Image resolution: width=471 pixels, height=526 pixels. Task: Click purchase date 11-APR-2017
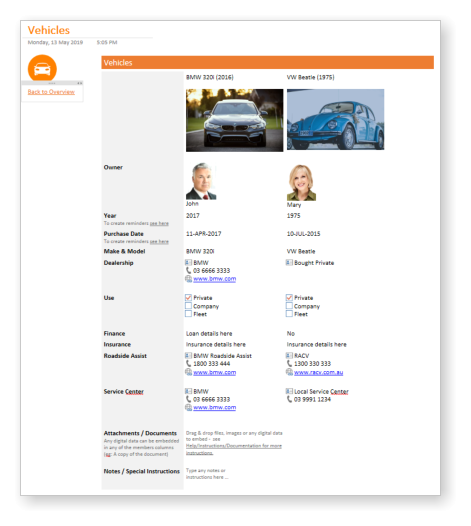[204, 234]
